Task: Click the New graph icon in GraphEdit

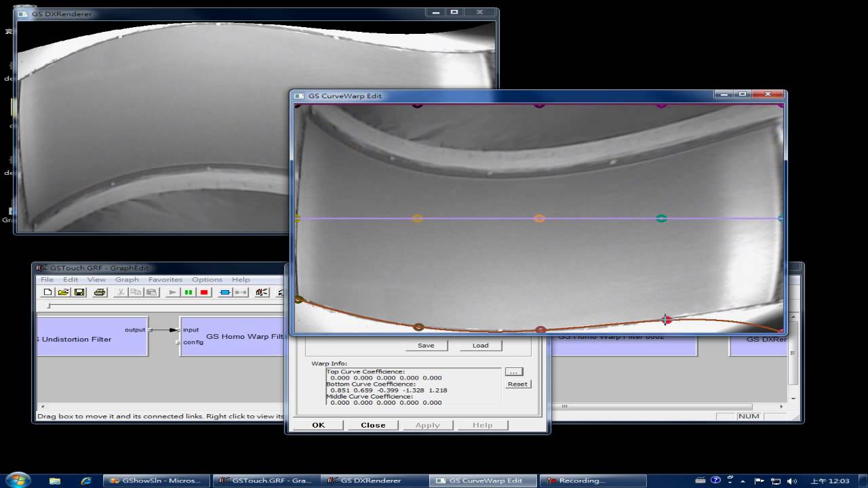Action: (47, 292)
